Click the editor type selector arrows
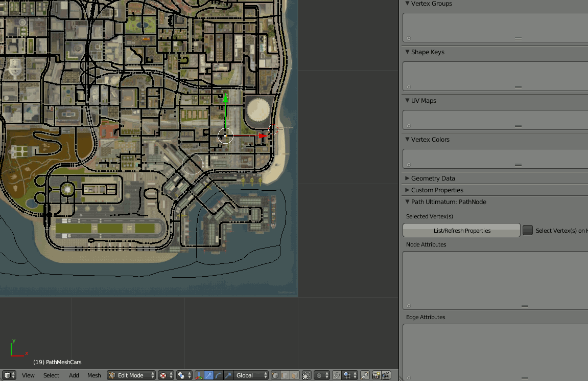The image size is (588, 381). (13, 375)
